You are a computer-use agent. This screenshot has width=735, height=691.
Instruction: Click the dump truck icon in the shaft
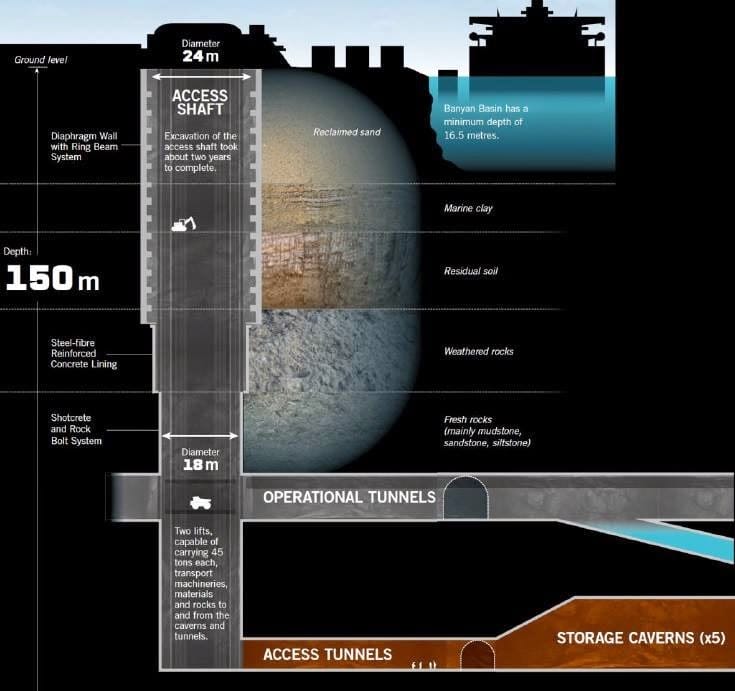tap(198, 502)
